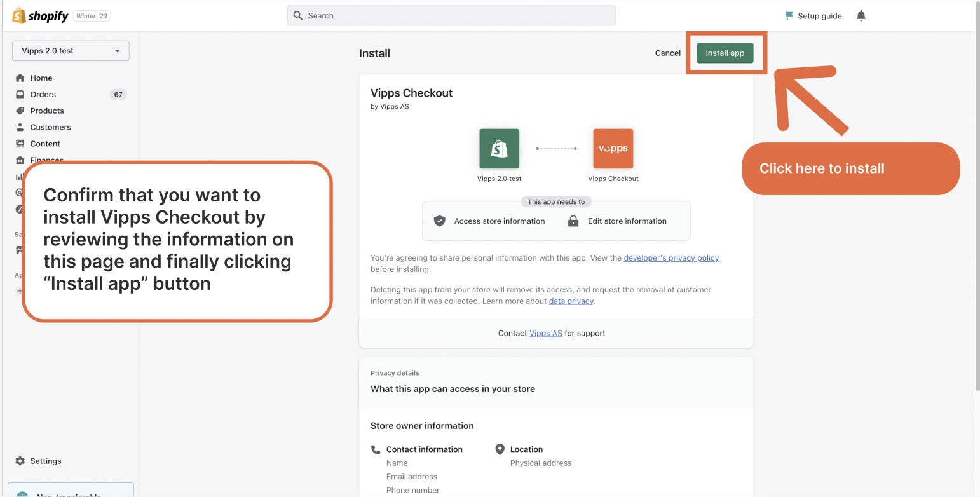Click the Vipps Checkout heading
Image resolution: width=980 pixels, height=497 pixels.
pyautogui.click(x=412, y=93)
